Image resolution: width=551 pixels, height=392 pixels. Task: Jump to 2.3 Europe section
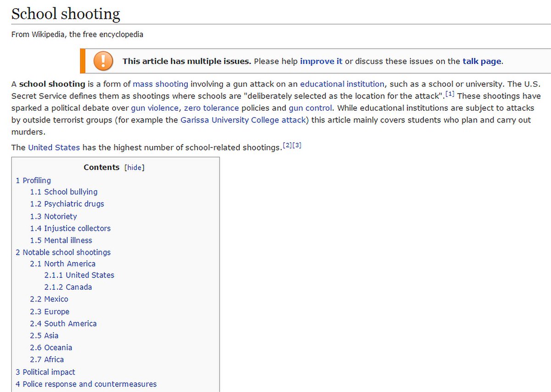[50, 312]
